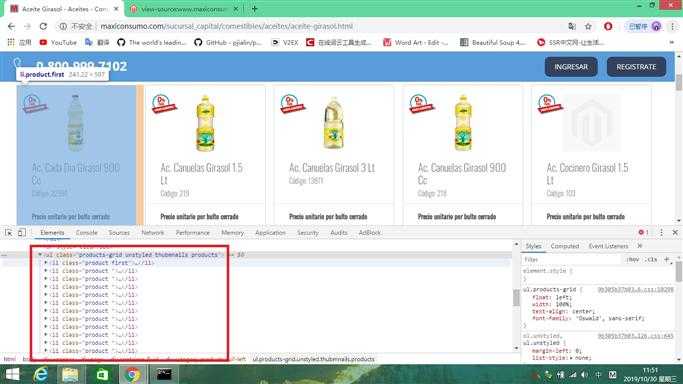Open the red Opera-style extension icon
The height and width of the screenshot is (384, 683).
point(608,27)
